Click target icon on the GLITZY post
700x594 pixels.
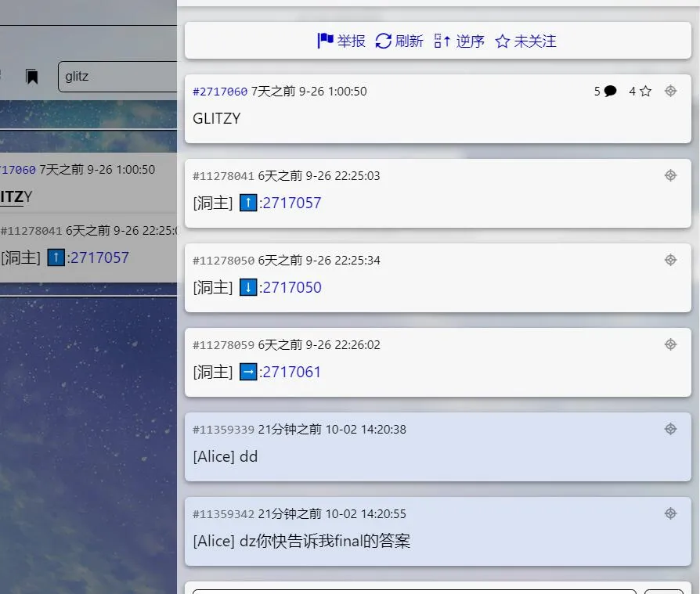pyautogui.click(x=670, y=91)
